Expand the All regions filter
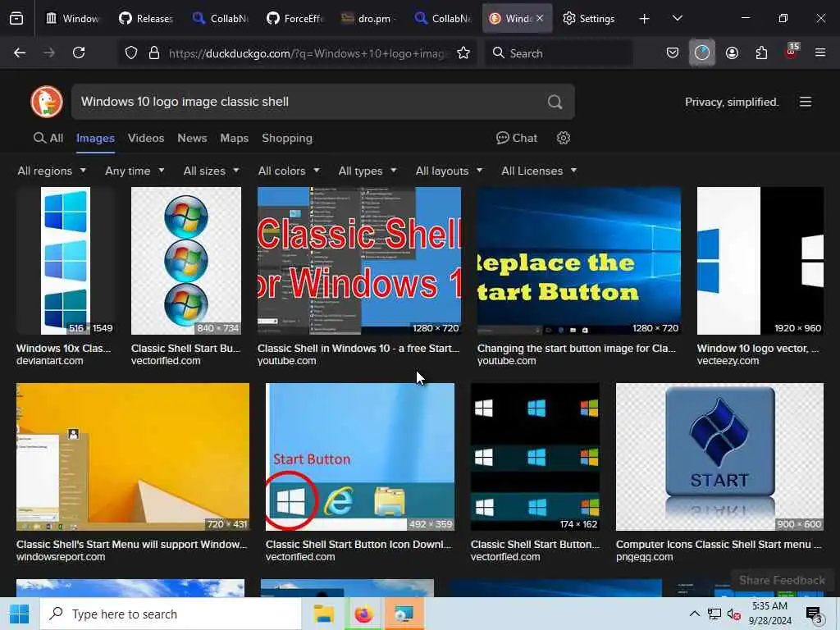 [x=52, y=171]
